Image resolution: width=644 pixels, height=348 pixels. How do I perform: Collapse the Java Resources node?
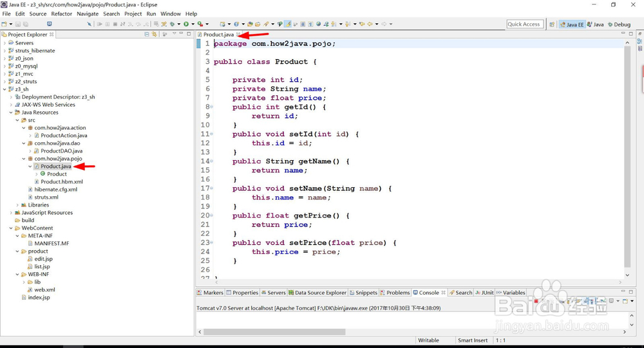coord(11,113)
